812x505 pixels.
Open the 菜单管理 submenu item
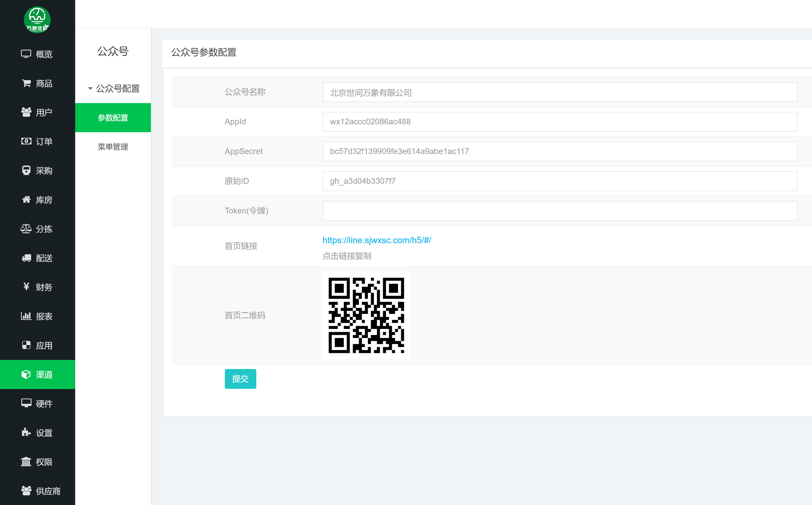click(113, 146)
